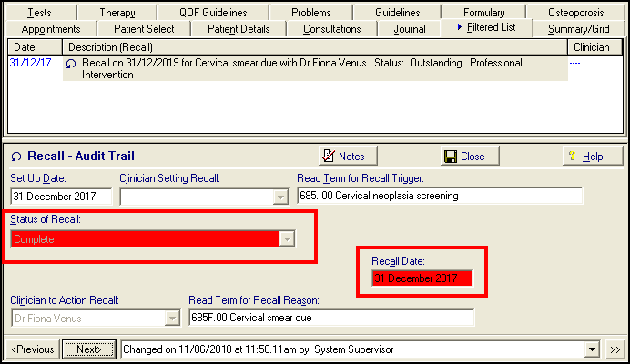The image size is (630, 364).
Task: Expand the Status of Recall dropdown
Action: [x=288, y=238]
